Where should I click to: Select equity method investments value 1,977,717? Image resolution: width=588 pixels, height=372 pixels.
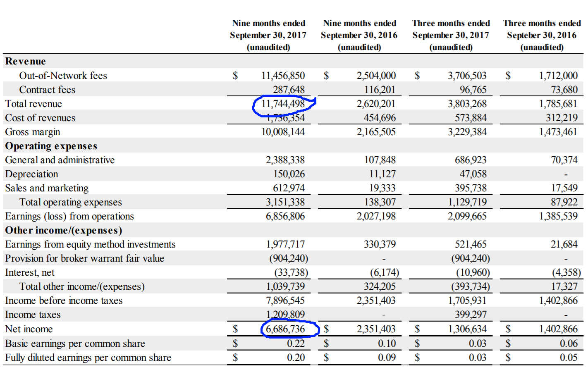tap(285, 244)
